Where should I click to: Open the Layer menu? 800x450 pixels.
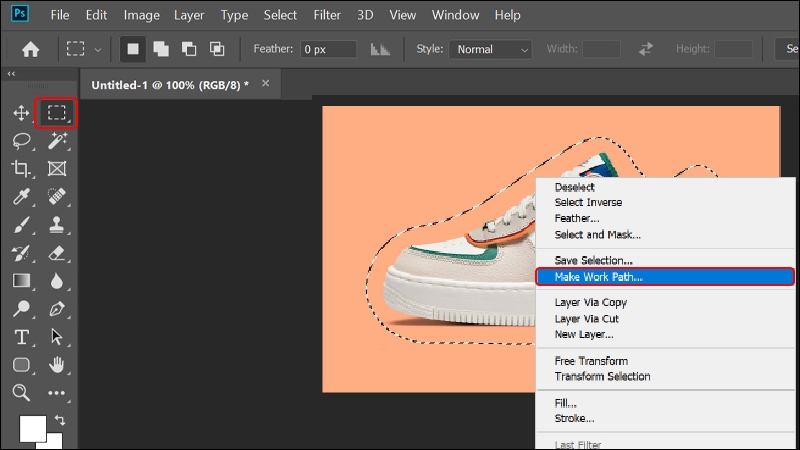pyautogui.click(x=189, y=15)
